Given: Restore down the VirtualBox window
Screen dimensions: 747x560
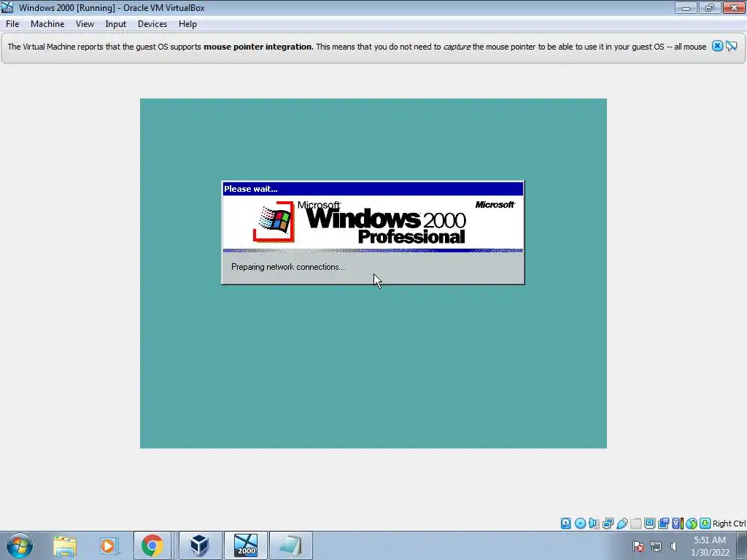Looking at the screenshot, I should 709,7.
